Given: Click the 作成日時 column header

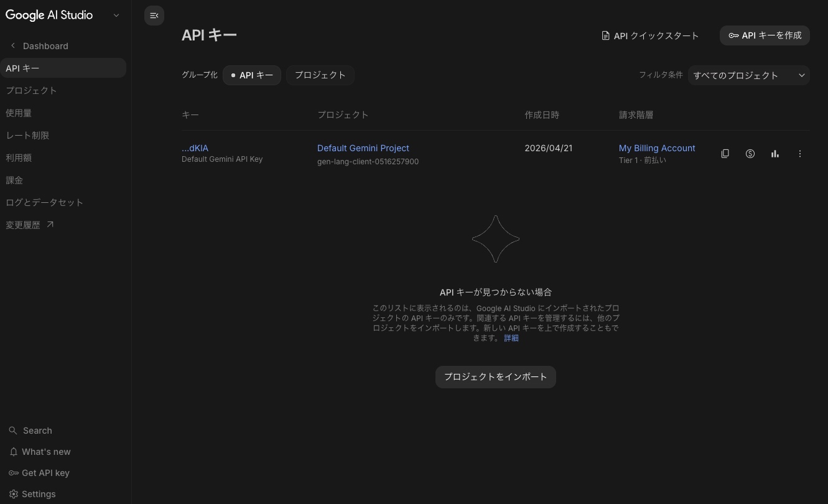Looking at the screenshot, I should tap(542, 115).
